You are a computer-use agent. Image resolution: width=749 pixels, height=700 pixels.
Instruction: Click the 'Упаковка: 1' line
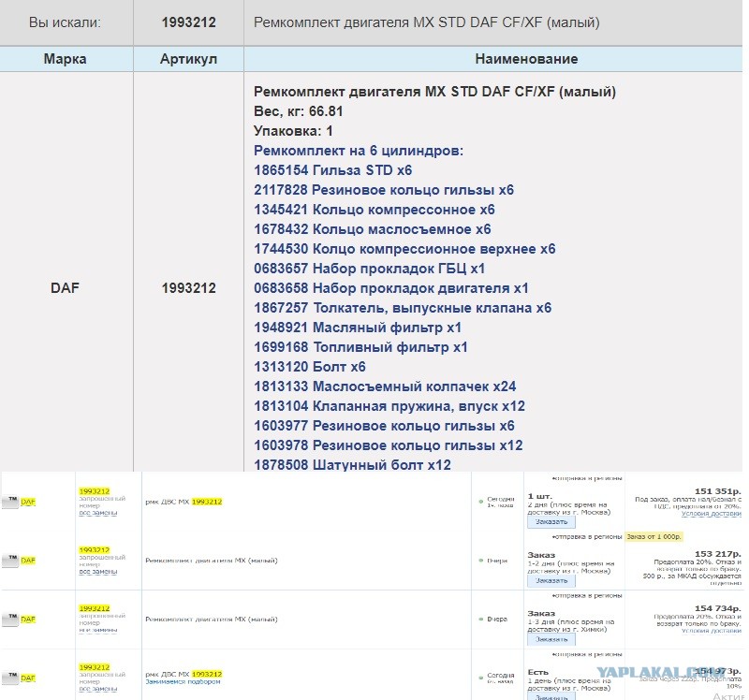click(293, 131)
